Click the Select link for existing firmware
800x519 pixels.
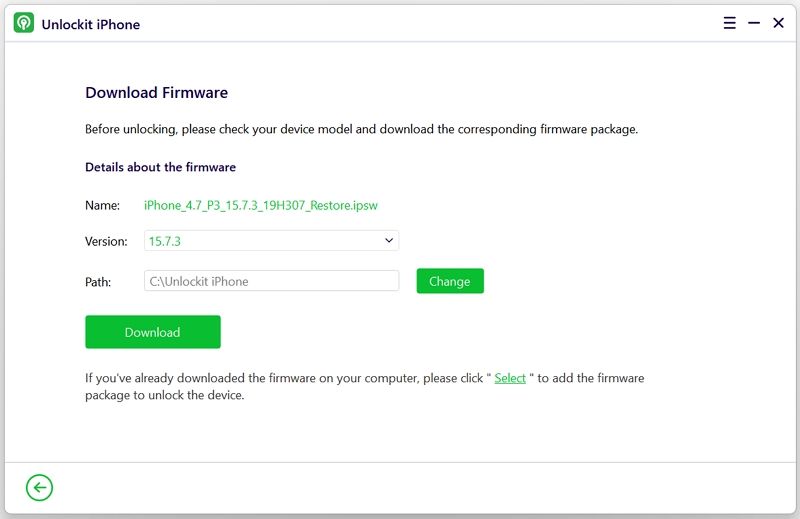(x=510, y=378)
